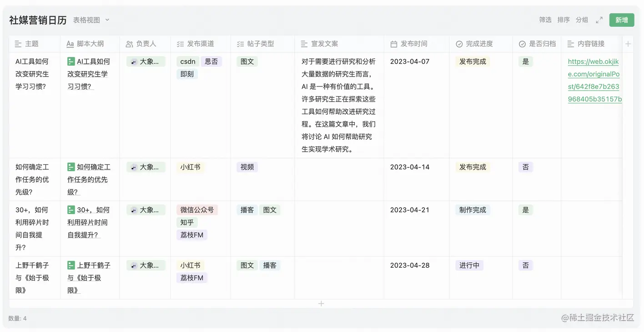644x332 pixels.
Task: Click the 发布时间 calendar header icon
Action: [x=394, y=44]
